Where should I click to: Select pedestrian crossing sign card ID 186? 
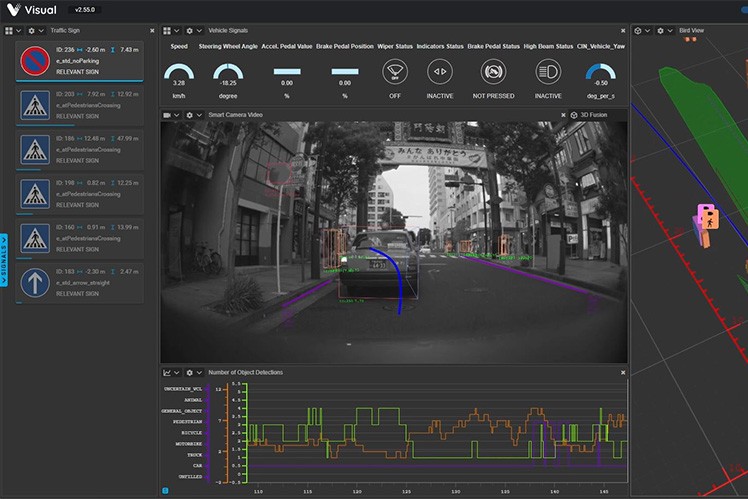pyautogui.click(x=79, y=150)
